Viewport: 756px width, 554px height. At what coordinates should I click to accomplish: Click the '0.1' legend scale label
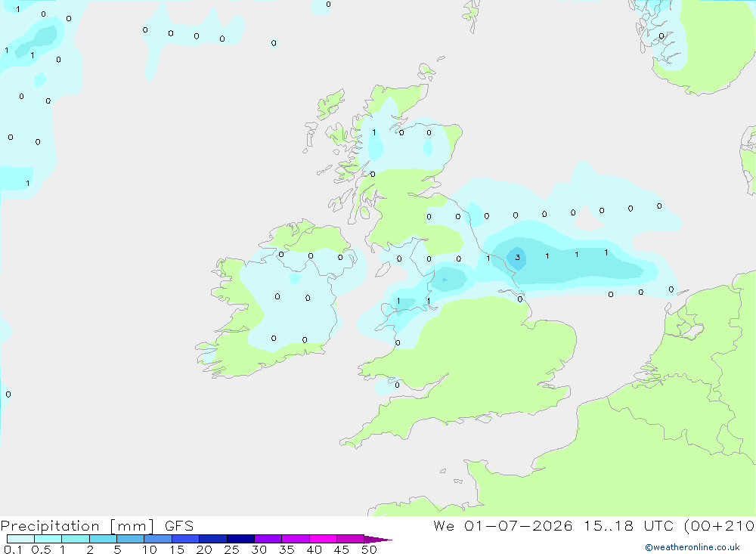12,549
